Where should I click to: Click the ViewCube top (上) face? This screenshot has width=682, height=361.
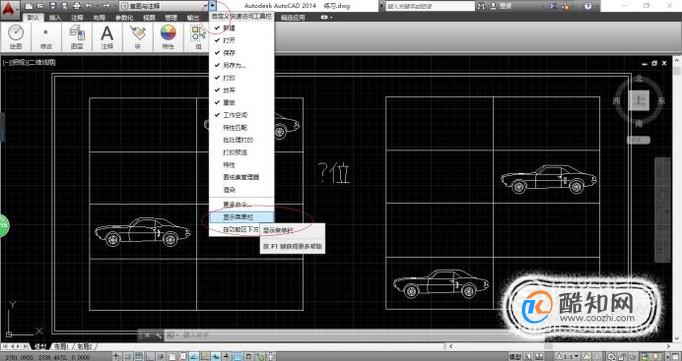[x=639, y=101]
